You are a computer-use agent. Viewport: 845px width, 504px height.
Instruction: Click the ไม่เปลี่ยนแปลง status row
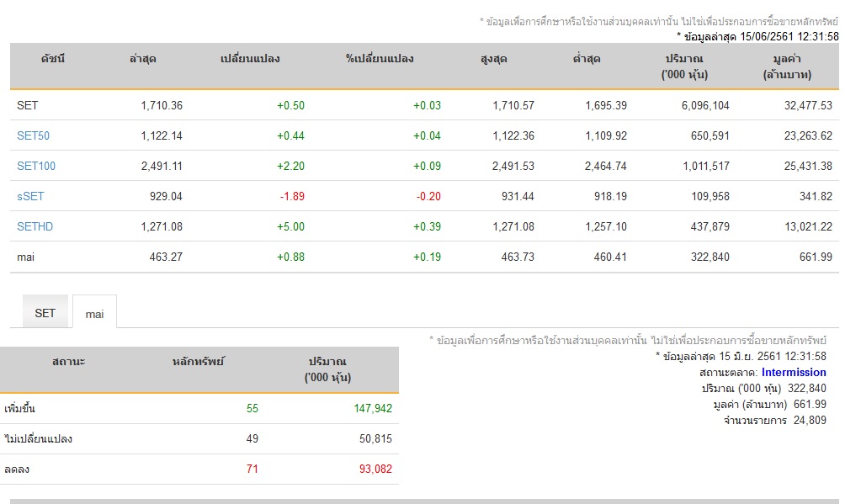pos(199,438)
